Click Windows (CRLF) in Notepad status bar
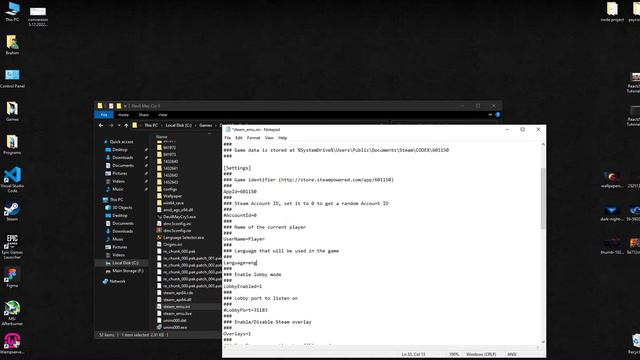The width and height of the screenshot is (640, 360). [x=481, y=354]
